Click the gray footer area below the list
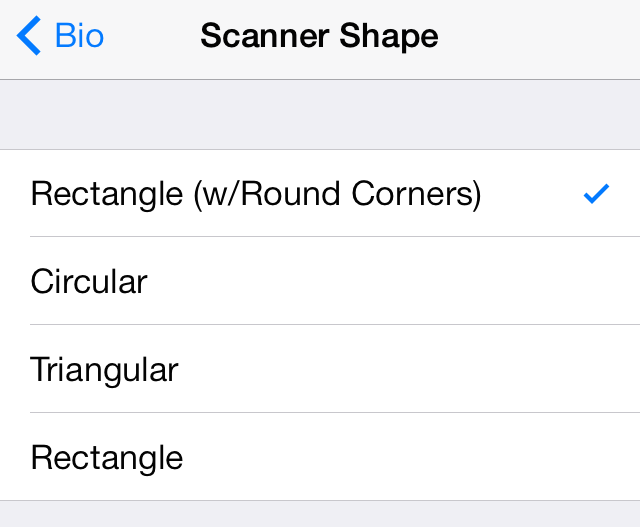The image size is (640, 527). click(320, 514)
